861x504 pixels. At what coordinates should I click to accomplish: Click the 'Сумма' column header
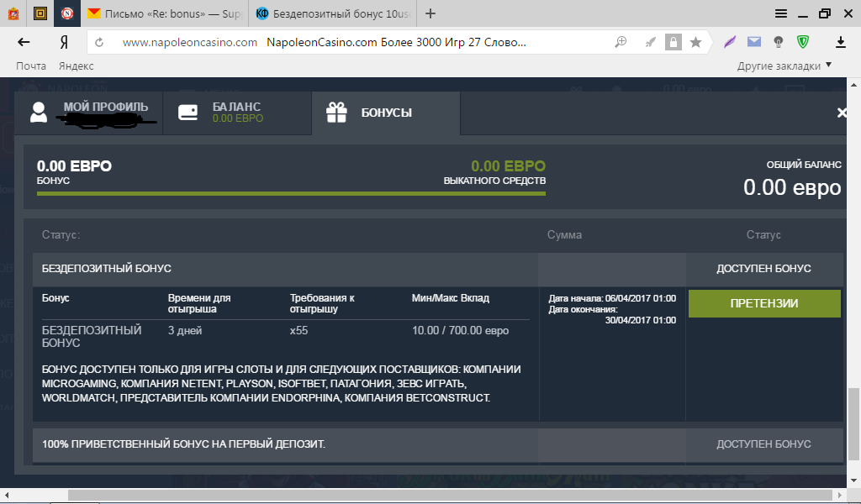click(x=564, y=234)
